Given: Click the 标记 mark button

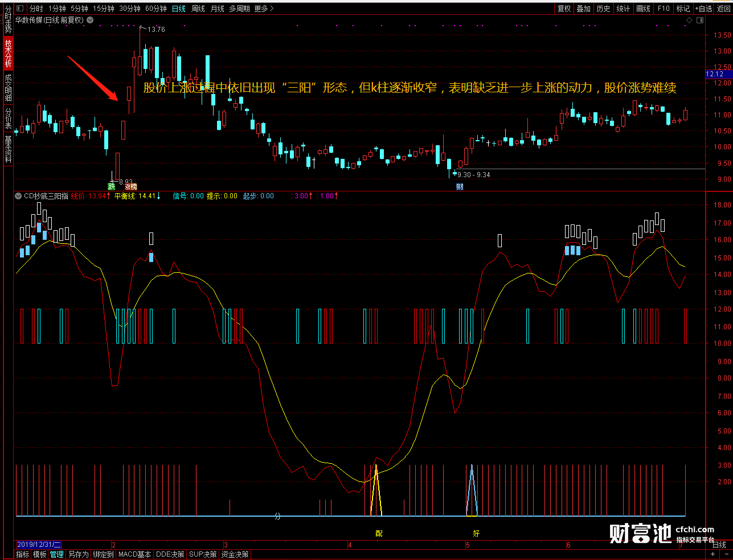Looking at the screenshot, I should pos(683,9).
